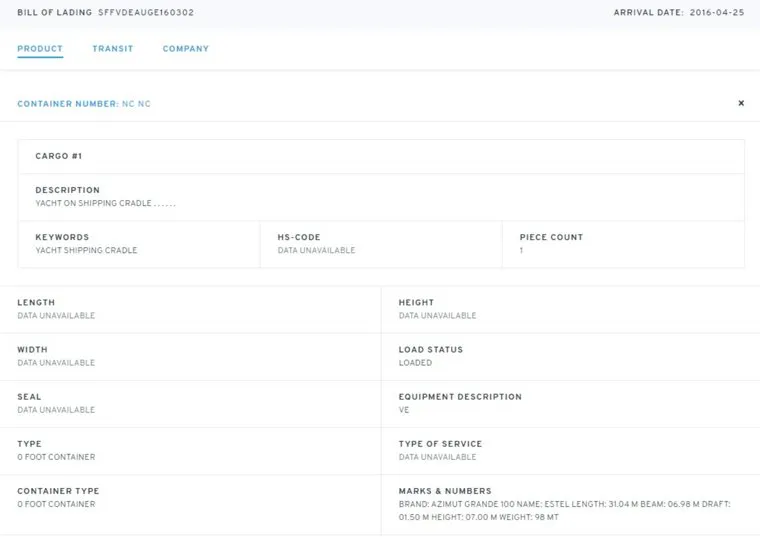The image size is (760, 537).
Task: Click the arrival date 2016-04-25
Action: click(x=717, y=13)
